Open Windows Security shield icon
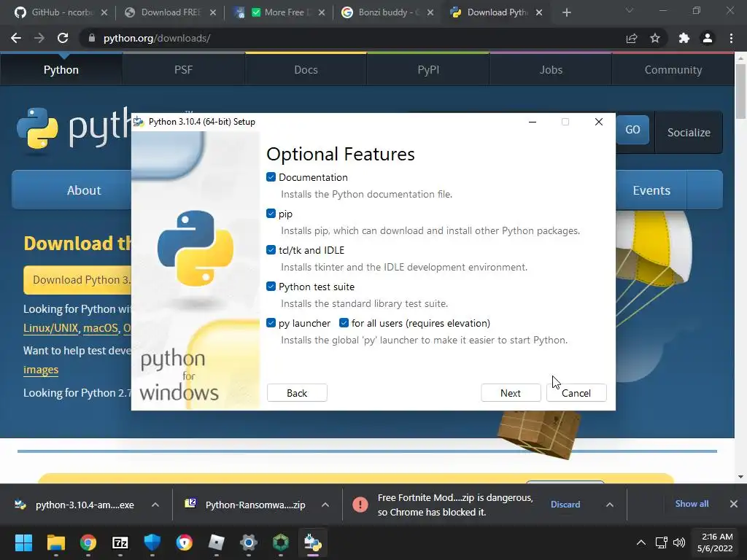 [x=152, y=542]
